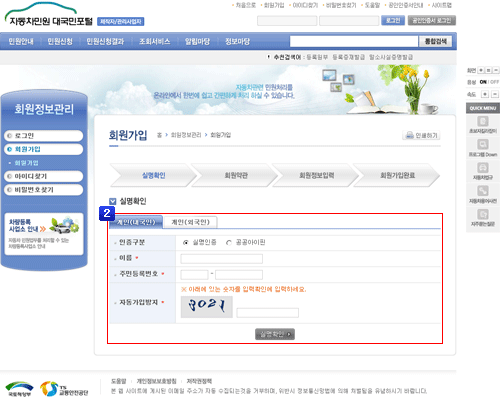Open the 민원신청결과 menu

point(105,41)
